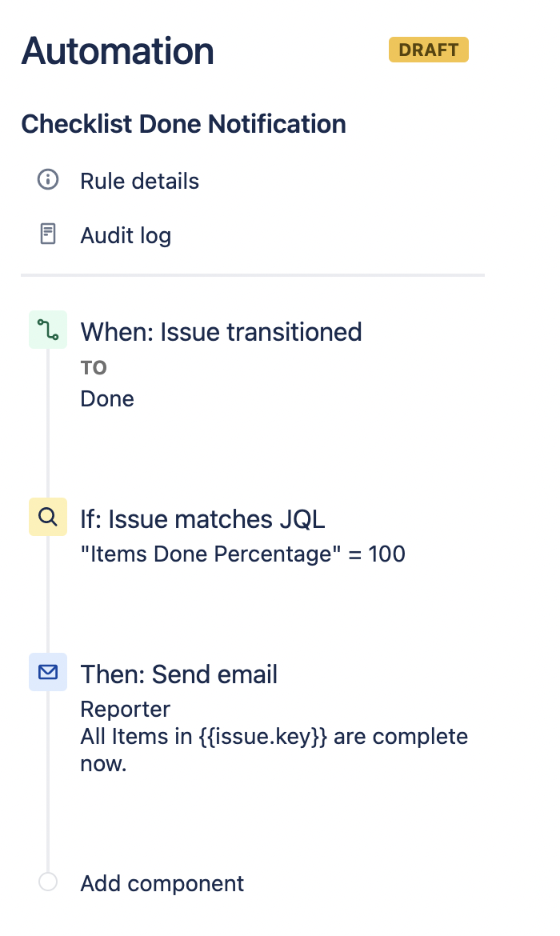Viewport: 560px width, 936px height.
Task: Select the blue Send email envelope icon
Action: tap(48, 673)
